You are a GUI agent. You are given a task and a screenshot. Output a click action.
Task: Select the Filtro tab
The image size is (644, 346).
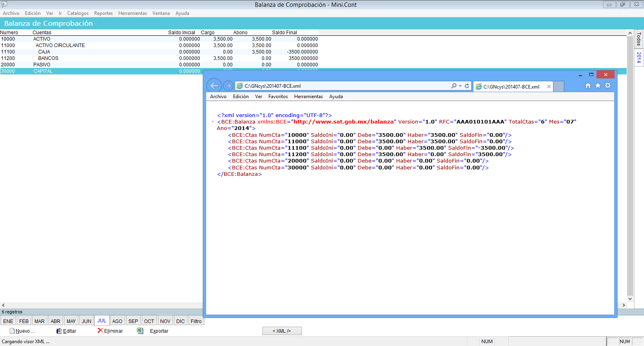pos(196,321)
